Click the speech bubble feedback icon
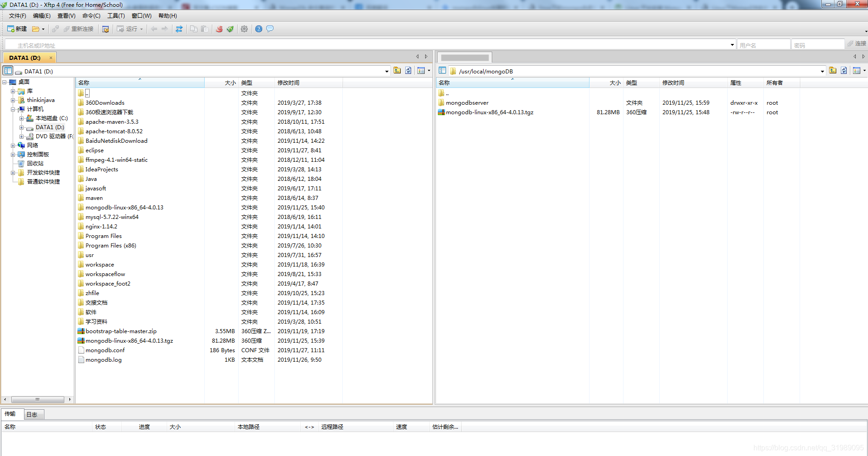 [x=270, y=29]
